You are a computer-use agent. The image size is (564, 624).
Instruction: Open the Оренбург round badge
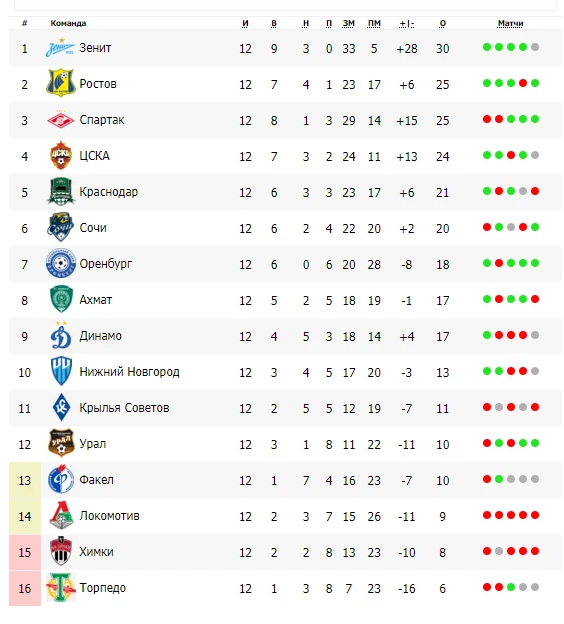click(x=60, y=263)
